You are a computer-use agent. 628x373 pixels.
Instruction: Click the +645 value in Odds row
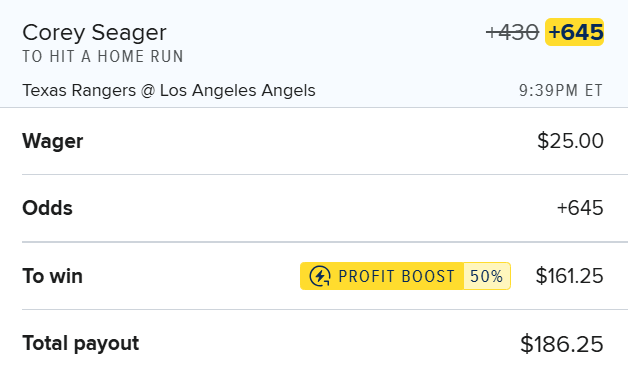coord(580,208)
